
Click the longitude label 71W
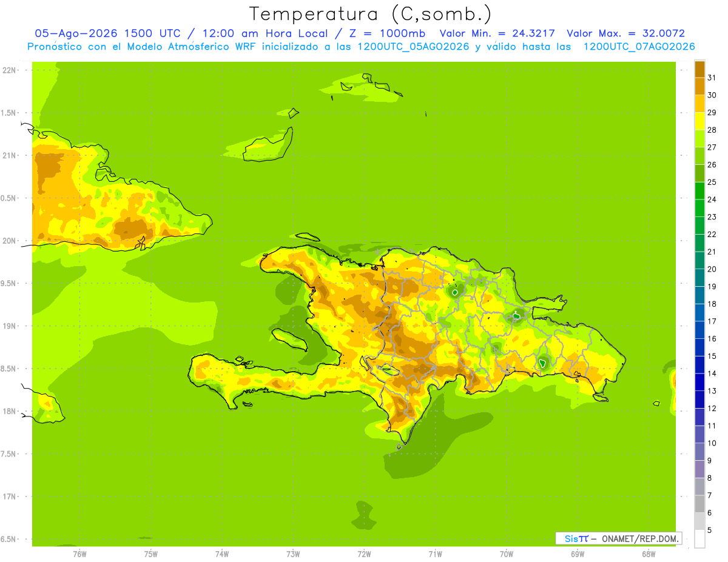tap(435, 554)
